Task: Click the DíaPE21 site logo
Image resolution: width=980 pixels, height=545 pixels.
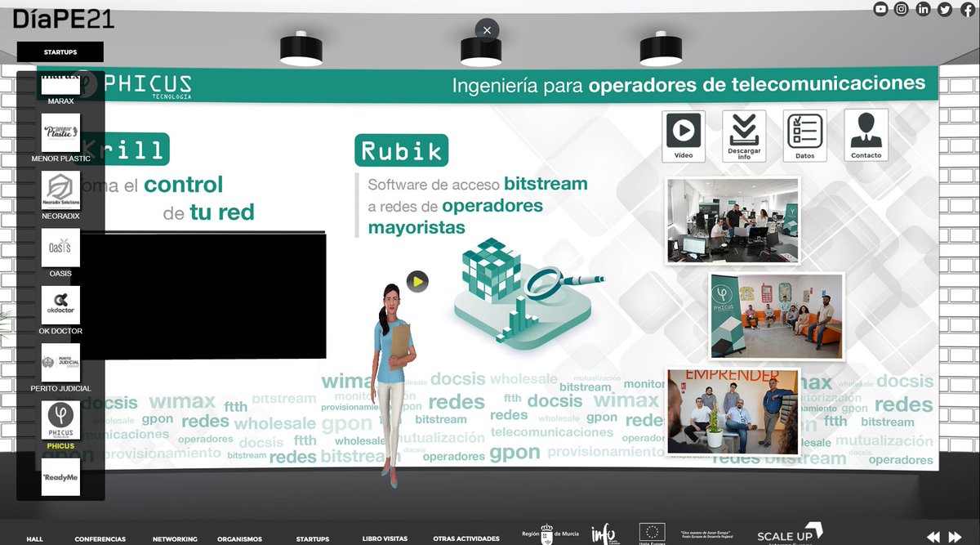Action: click(x=64, y=18)
